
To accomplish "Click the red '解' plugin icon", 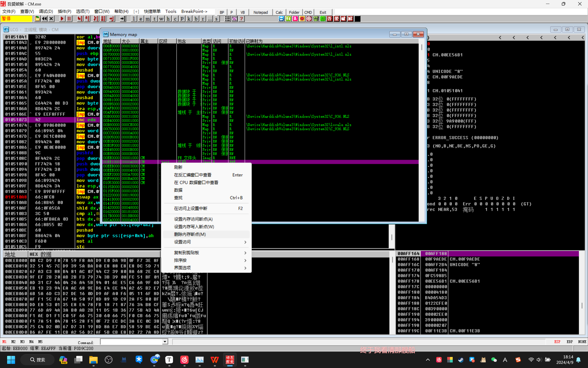I will tap(350, 19).
